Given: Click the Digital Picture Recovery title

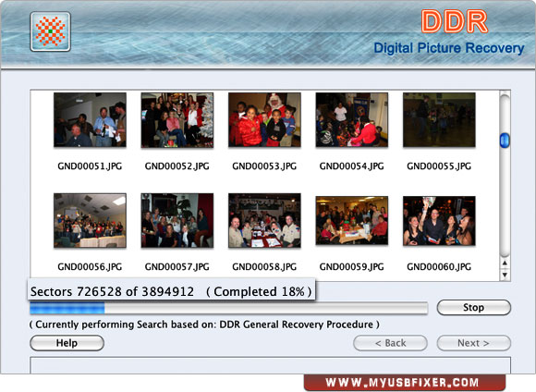Looking at the screenshot, I should coord(449,48).
